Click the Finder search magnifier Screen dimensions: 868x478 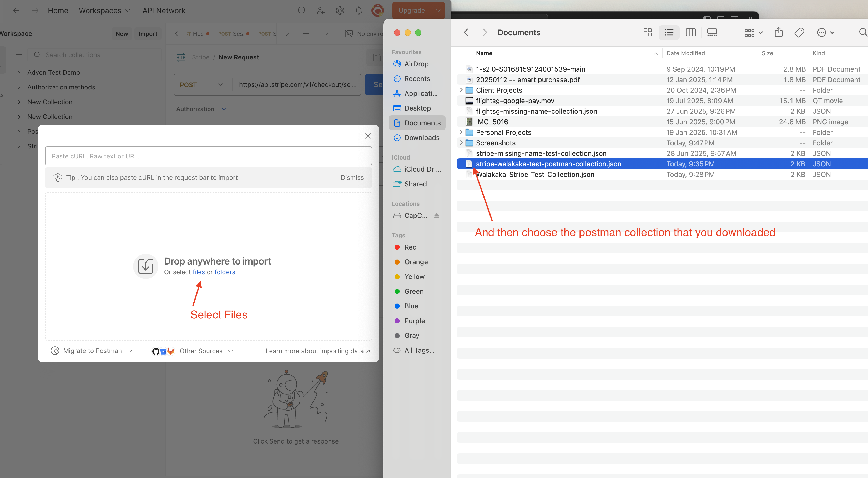pyautogui.click(x=863, y=32)
